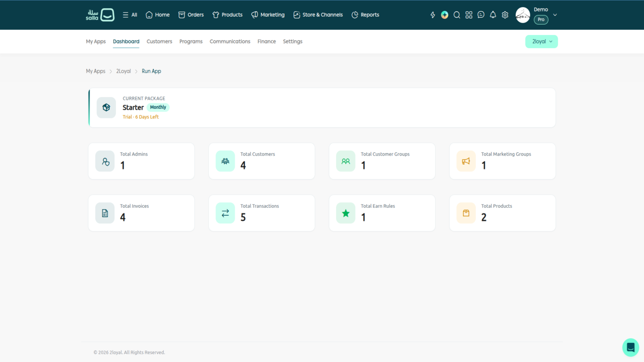Viewport: 644px width, 362px height.
Task: Click the 2Loyal breadcrumb link
Action: pyautogui.click(x=124, y=71)
